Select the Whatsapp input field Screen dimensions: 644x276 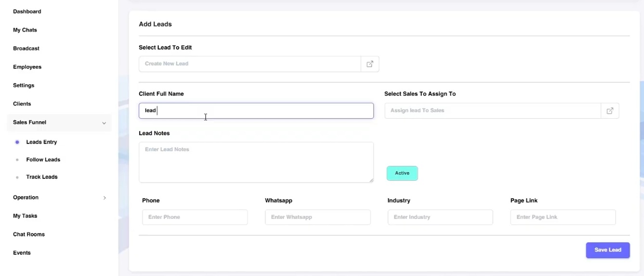point(317,217)
